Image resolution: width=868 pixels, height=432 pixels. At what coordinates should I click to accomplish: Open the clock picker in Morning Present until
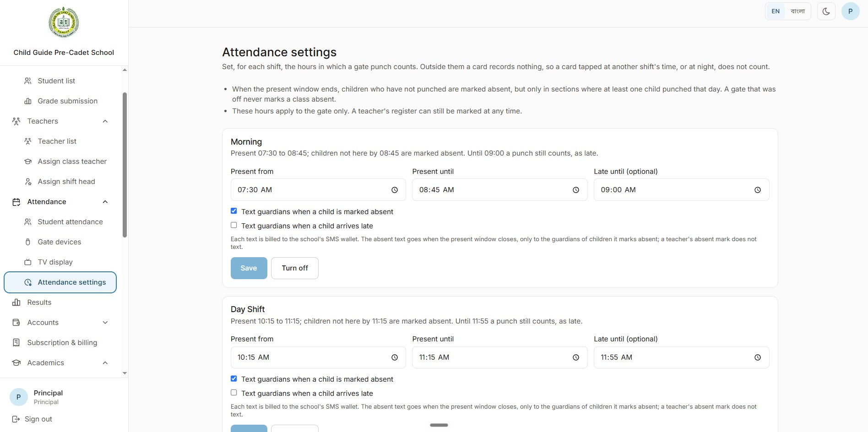pos(575,190)
